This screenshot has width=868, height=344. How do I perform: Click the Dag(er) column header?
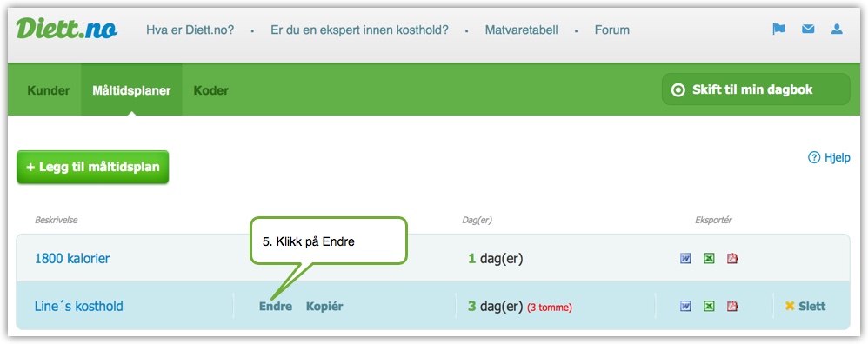click(477, 220)
